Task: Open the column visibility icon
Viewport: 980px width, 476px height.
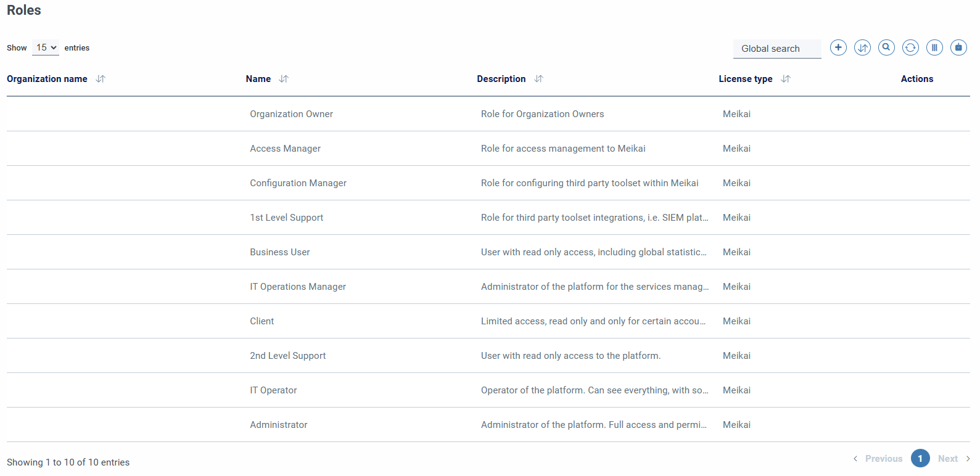Action: coord(934,47)
